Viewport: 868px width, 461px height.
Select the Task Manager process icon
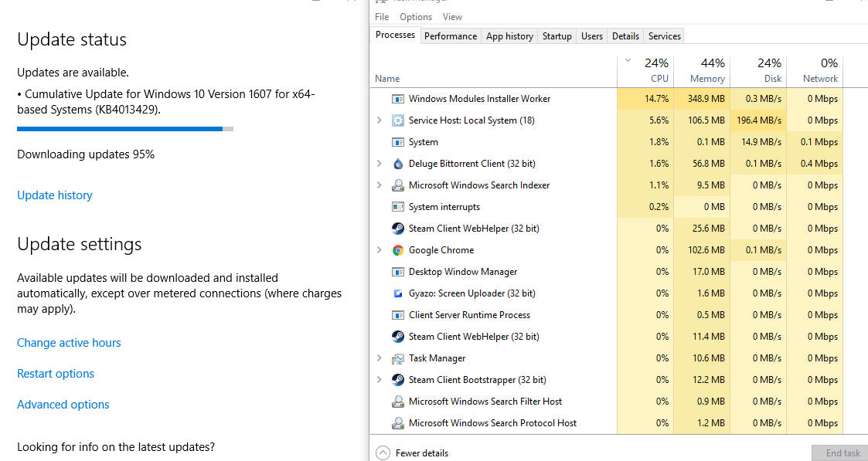(398, 358)
